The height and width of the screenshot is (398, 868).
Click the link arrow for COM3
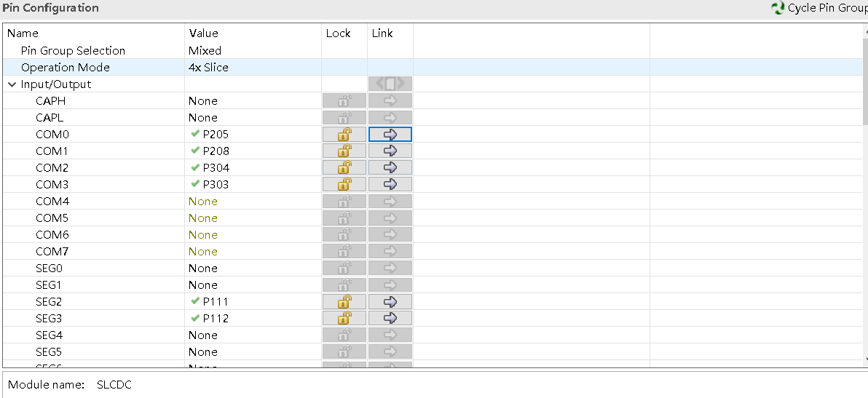click(x=390, y=184)
